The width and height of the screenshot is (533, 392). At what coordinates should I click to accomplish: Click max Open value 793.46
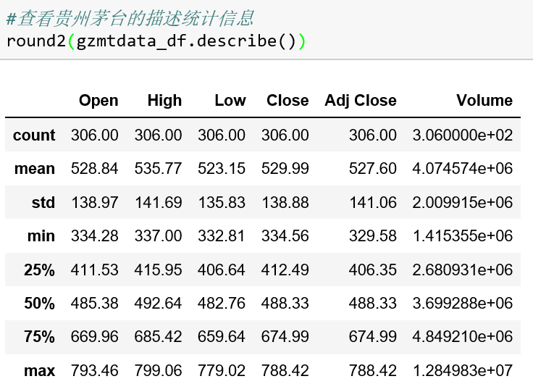click(x=94, y=370)
